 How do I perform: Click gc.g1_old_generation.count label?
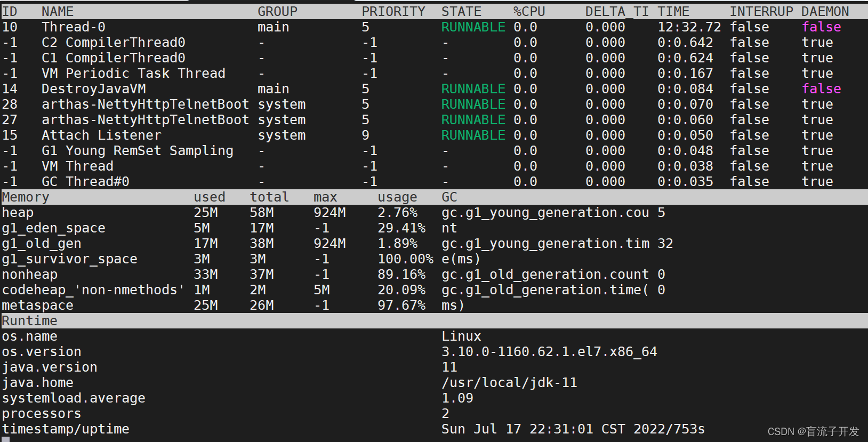[x=545, y=274]
